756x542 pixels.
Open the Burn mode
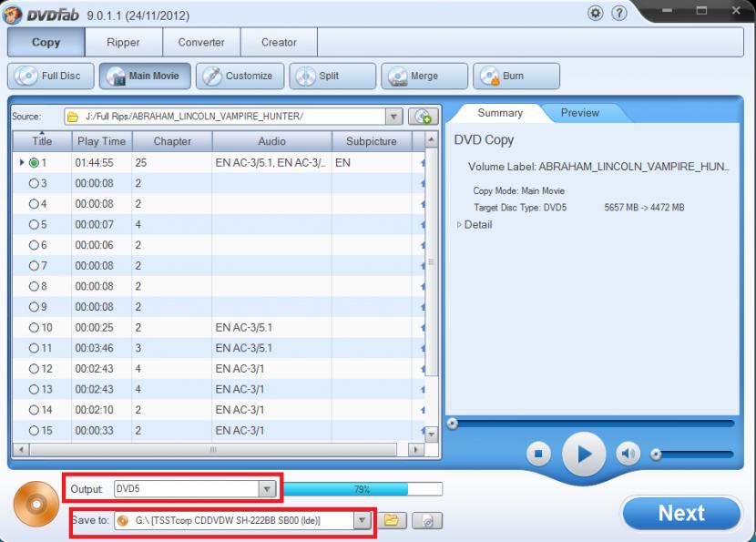click(x=516, y=77)
